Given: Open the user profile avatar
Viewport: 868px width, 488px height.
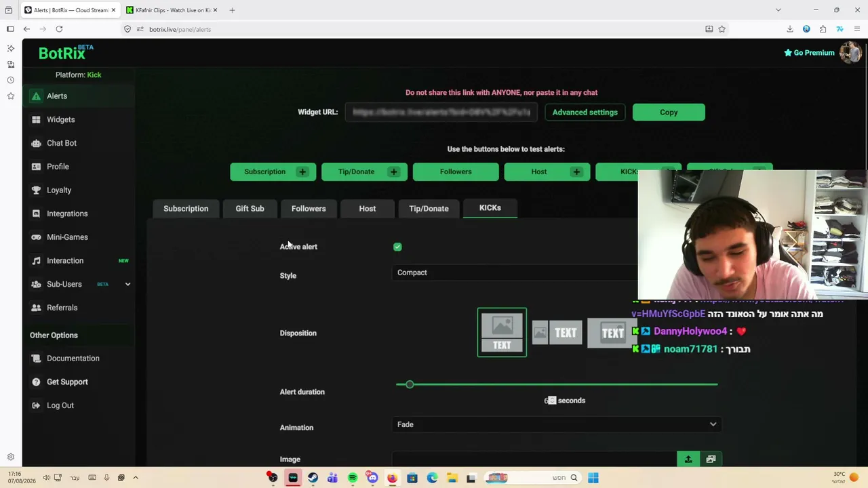Looking at the screenshot, I should click(850, 52).
